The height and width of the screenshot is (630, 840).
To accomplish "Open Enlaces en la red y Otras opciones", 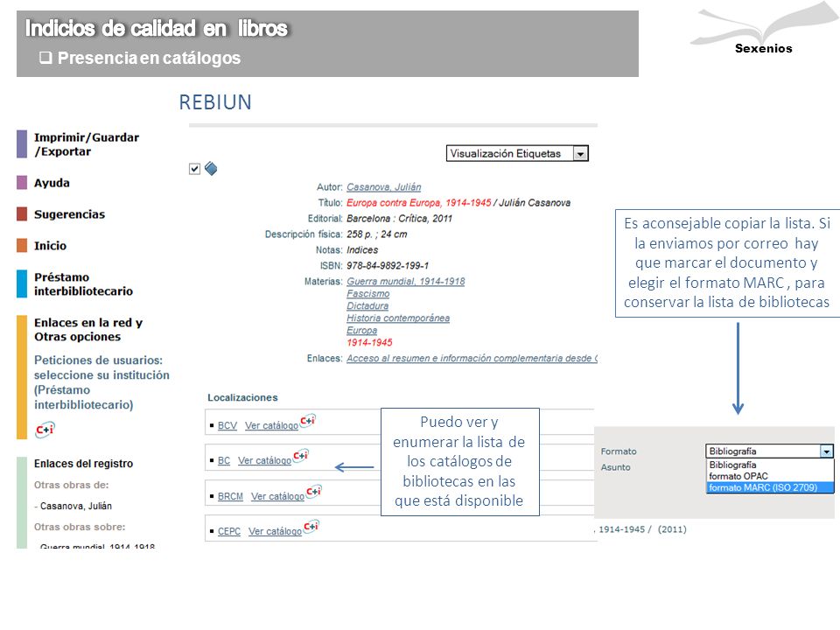I will [x=88, y=330].
